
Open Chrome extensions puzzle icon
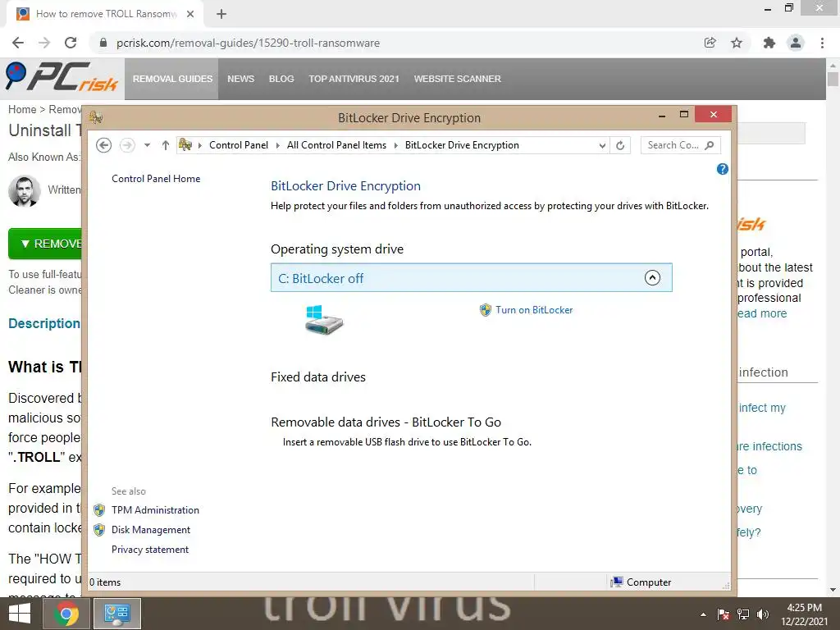pos(769,43)
